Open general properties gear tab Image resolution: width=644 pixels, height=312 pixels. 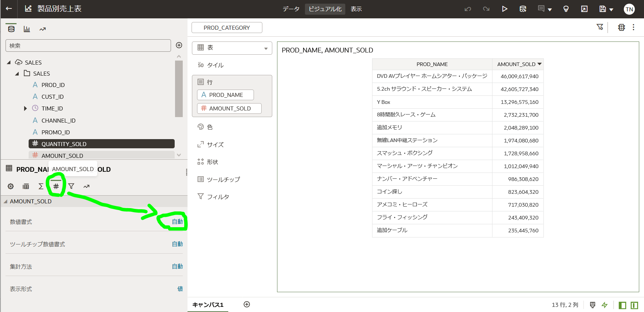tap(11, 186)
